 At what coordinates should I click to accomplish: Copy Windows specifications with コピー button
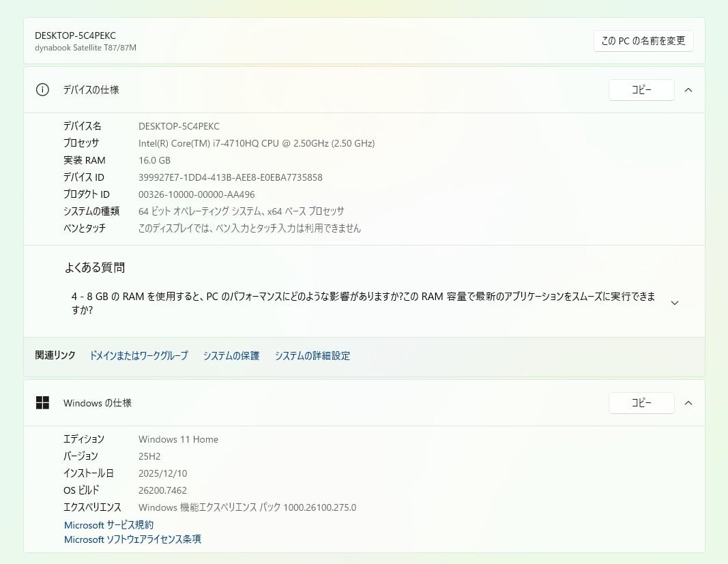[641, 402]
